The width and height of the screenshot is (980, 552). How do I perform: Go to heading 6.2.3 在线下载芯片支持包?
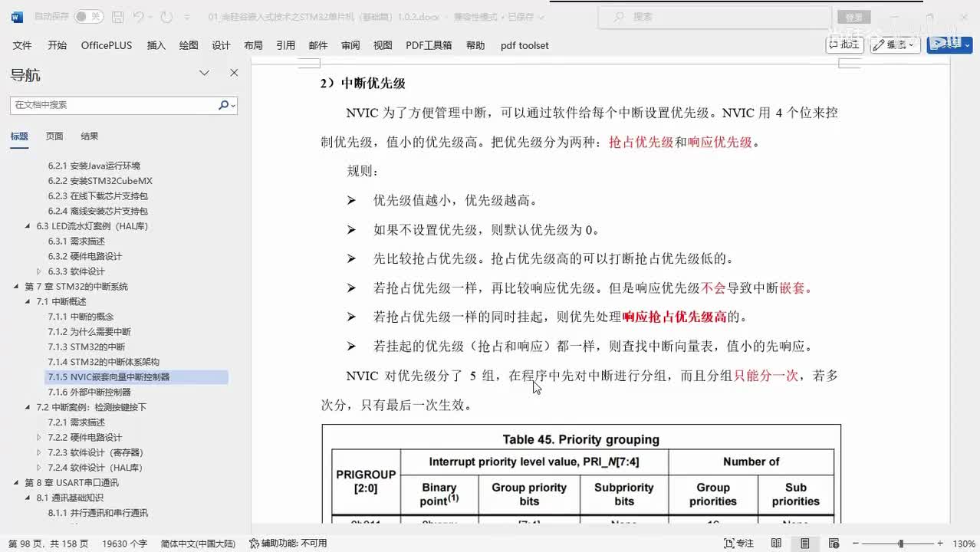(97, 196)
